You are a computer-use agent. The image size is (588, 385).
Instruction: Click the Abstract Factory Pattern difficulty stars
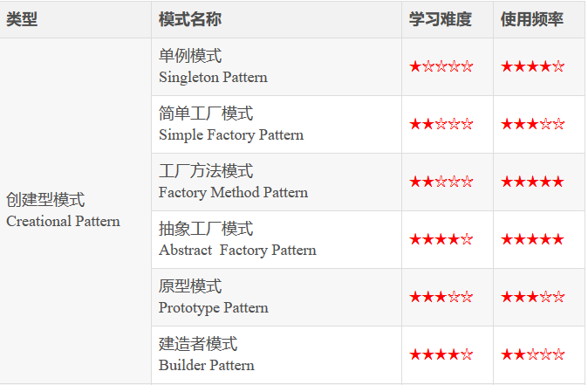coord(441,239)
